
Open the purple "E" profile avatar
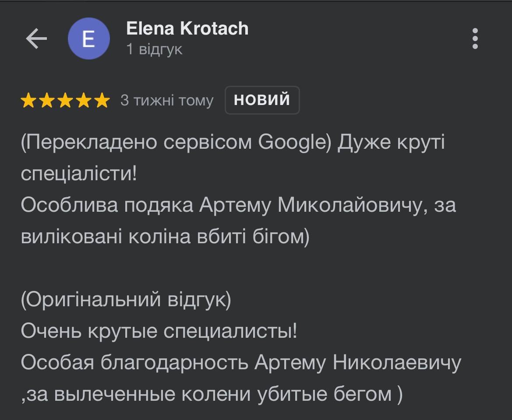click(88, 39)
